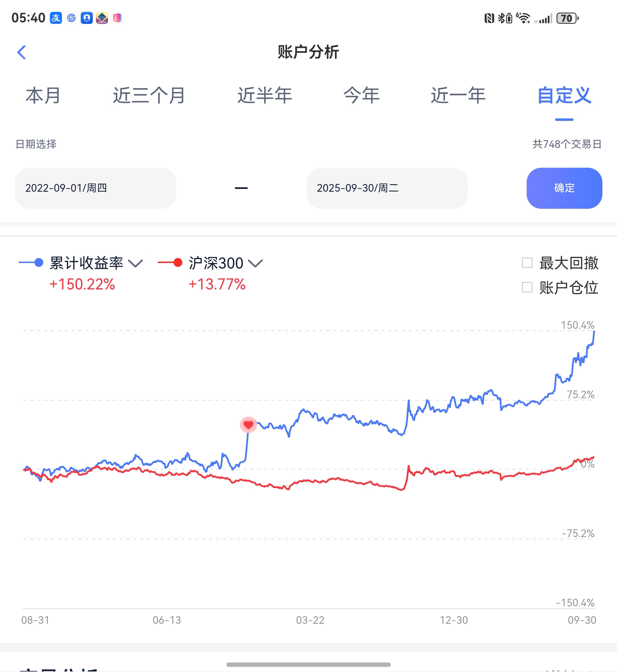Enable the 最大回撤 checkbox
617x672 pixels.
527,263
